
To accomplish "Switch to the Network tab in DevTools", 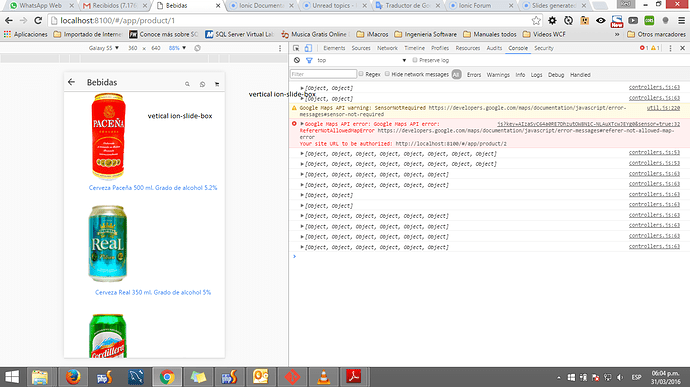I will coord(387,48).
